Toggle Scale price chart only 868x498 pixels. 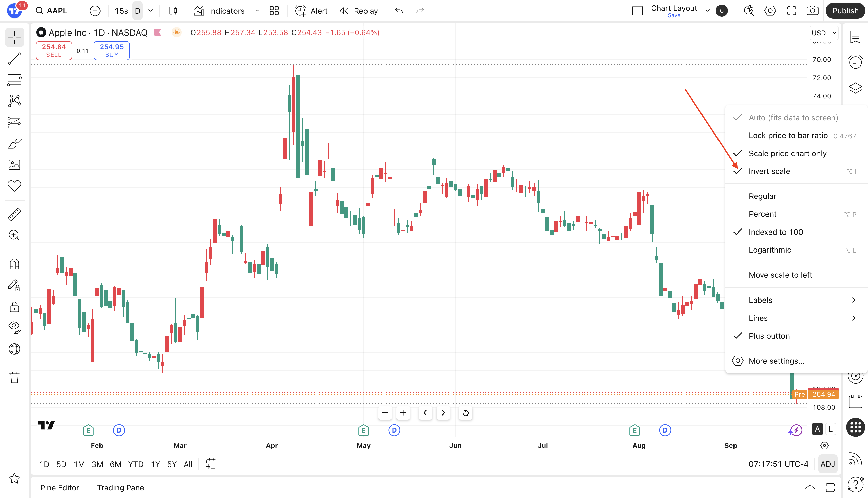coord(787,153)
